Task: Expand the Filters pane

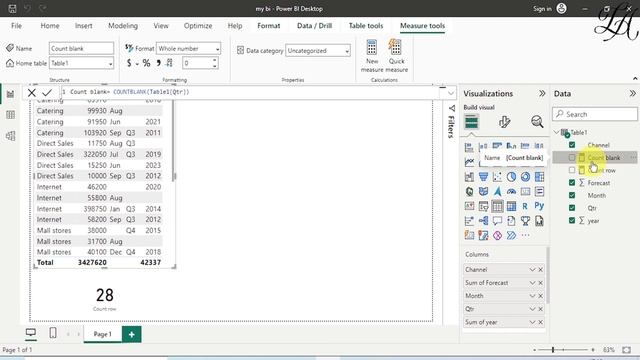Action: click(x=451, y=122)
